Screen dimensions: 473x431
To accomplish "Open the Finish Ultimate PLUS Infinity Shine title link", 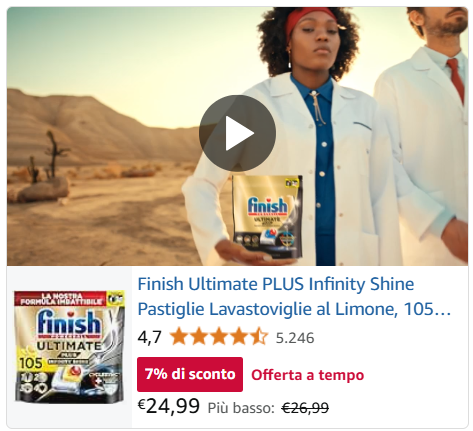I will tap(294, 297).
